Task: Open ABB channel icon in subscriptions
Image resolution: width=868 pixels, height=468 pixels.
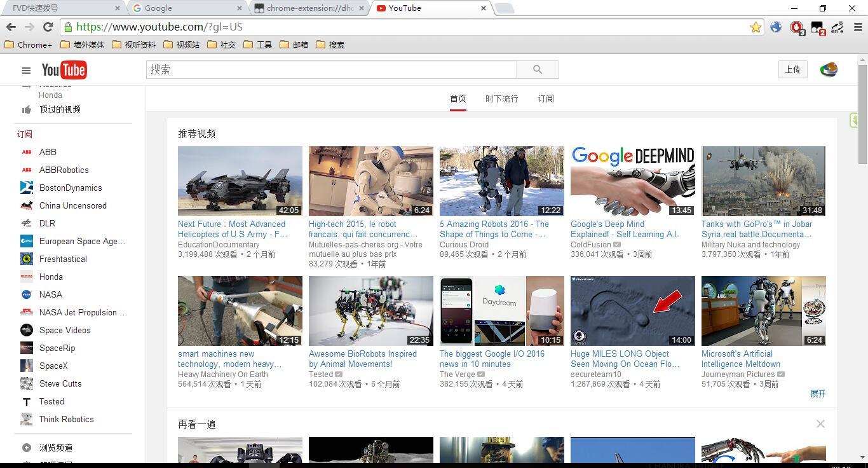Action: (27, 152)
